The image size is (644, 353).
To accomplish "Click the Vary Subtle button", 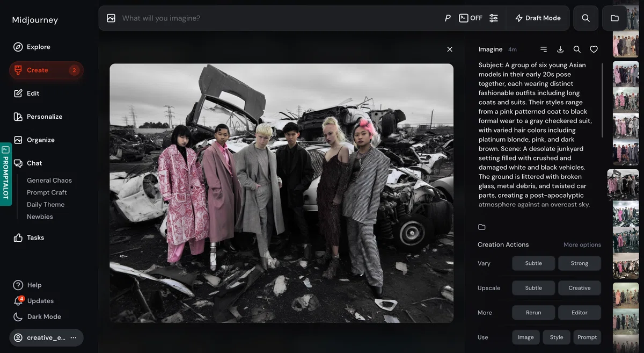I will pos(533,263).
